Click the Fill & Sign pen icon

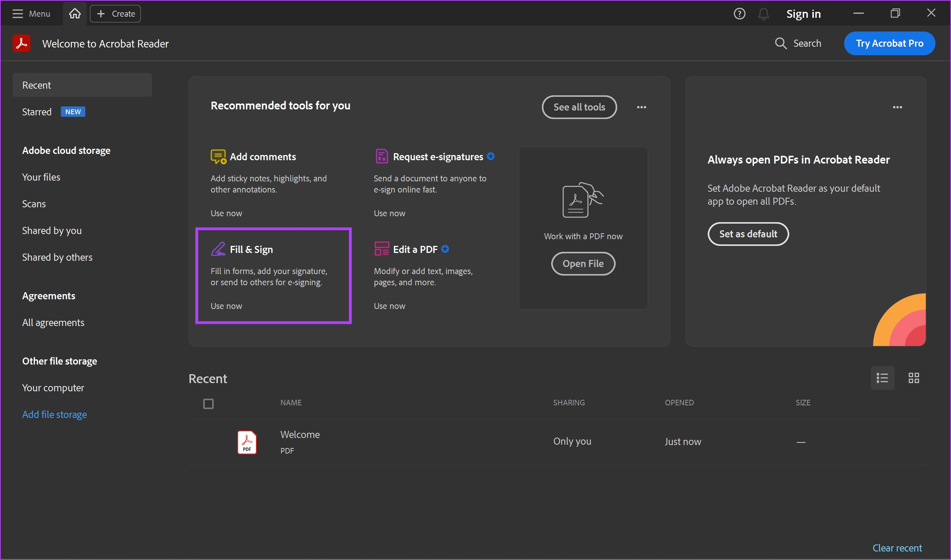(218, 249)
